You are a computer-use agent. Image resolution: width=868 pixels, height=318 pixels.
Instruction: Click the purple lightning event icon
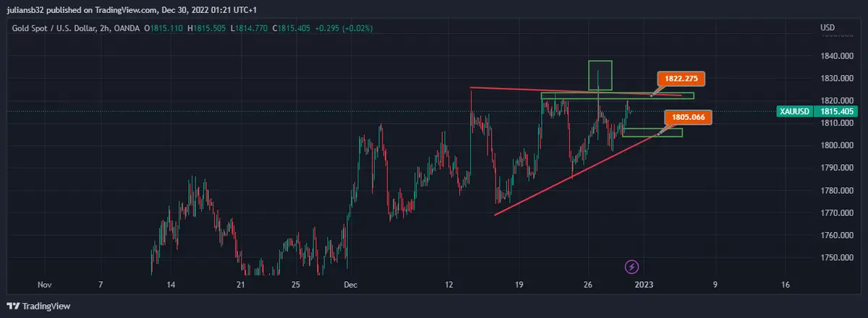click(x=631, y=266)
